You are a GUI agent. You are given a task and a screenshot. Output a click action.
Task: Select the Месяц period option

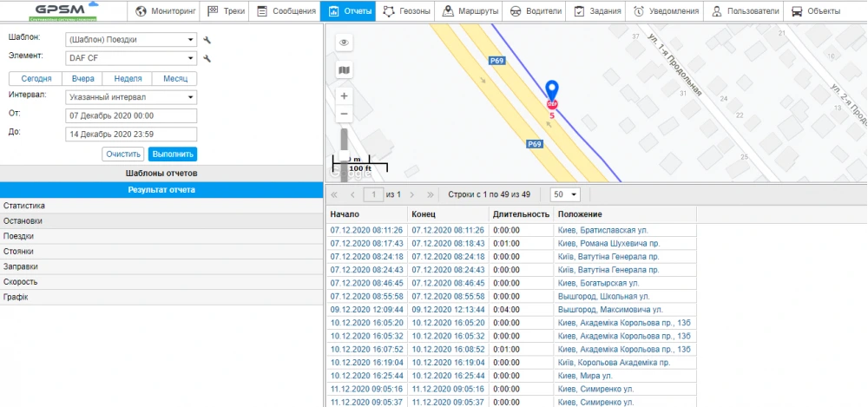(x=174, y=78)
